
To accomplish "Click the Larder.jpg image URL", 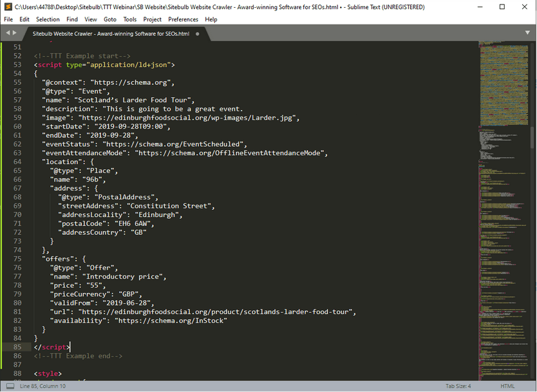I will coord(187,118).
